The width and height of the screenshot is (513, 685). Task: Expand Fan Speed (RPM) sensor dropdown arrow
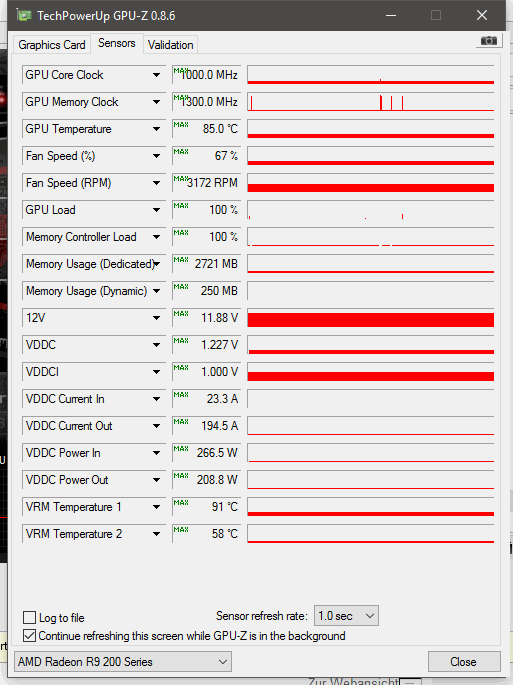(x=156, y=183)
